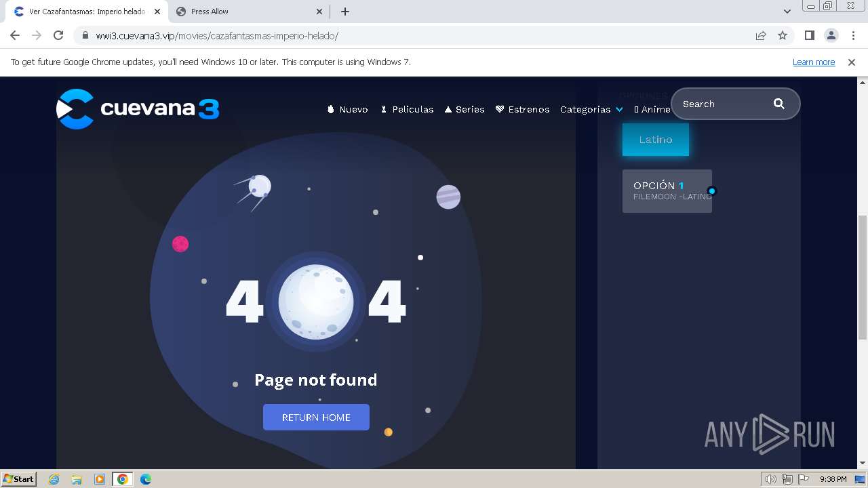Open the Nuevo menu link
Image resolution: width=868 pixels, height=488 pixels.
[x=347, y=109]
